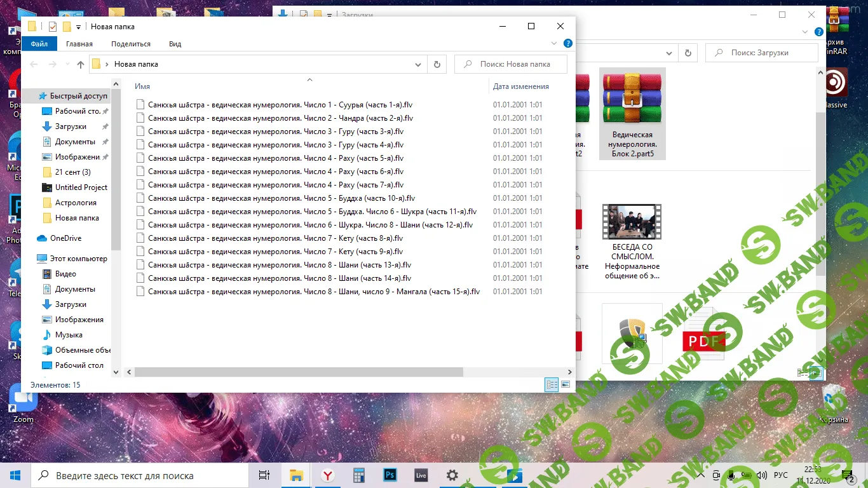Open Yandex browser from the taskbar
Viewport: 868px width, 488px height.
coord(328,475)
